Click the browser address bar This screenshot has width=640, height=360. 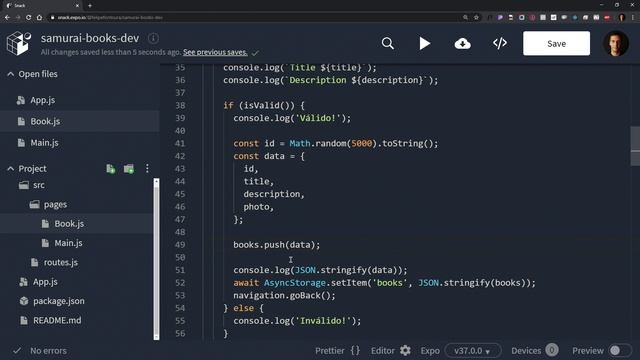(x=261, y=18)
